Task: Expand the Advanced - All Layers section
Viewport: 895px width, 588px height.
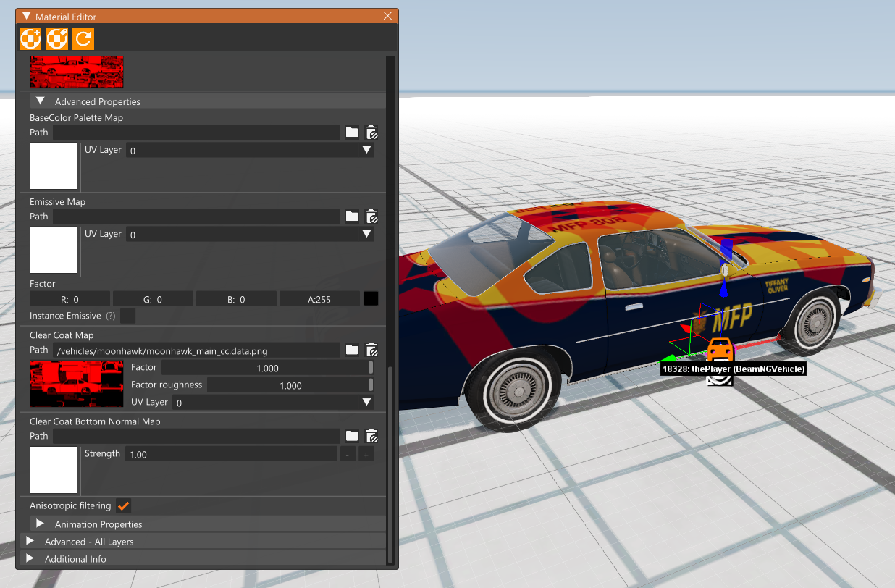Action: pos(30,541)
